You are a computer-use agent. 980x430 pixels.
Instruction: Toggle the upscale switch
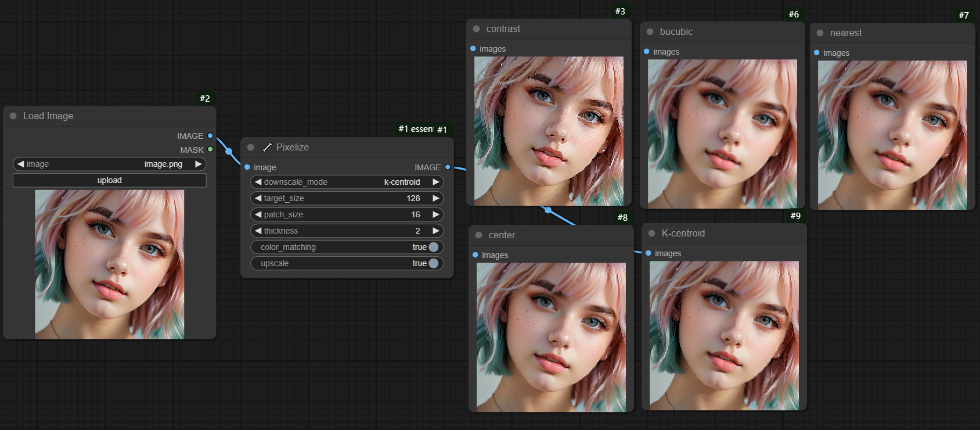click(433, 263)
